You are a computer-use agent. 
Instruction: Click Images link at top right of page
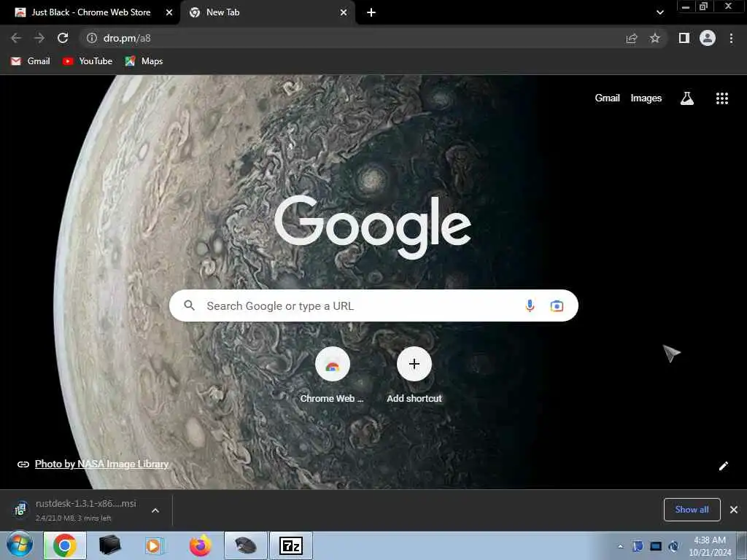tap(646, 98)
